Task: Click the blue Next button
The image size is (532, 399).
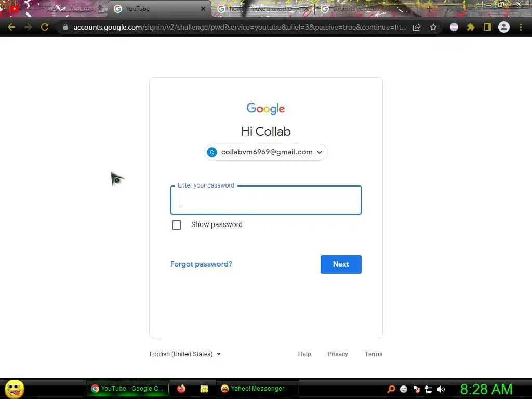Action: 341,264
